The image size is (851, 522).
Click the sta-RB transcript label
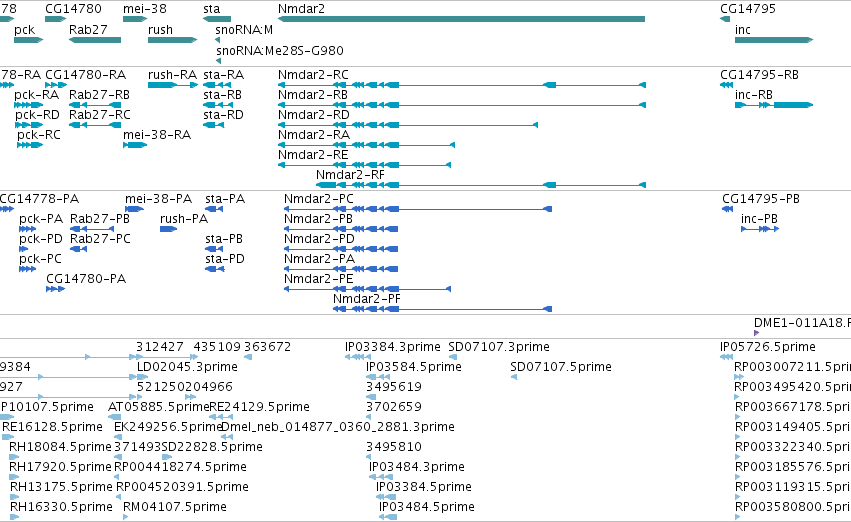(223, 94)
